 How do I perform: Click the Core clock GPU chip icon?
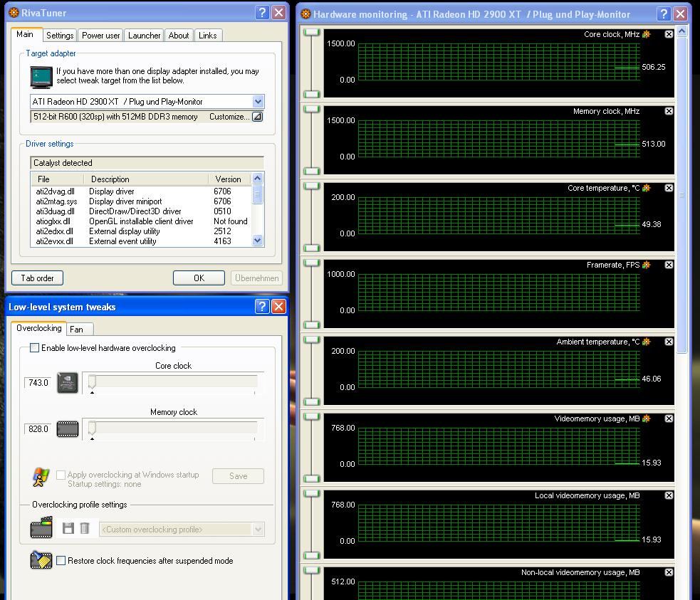click(68, 383)
